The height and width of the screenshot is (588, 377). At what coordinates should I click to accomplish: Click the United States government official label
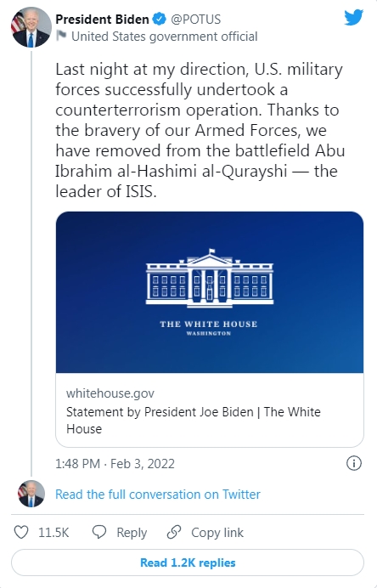point(165,37)
